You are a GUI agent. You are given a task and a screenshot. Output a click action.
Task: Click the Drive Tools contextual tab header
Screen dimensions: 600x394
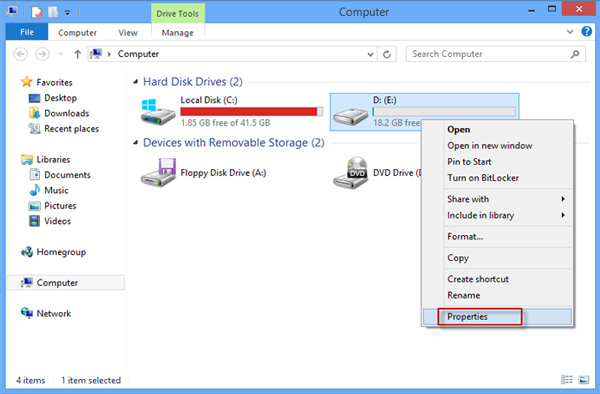coord(178,13)
